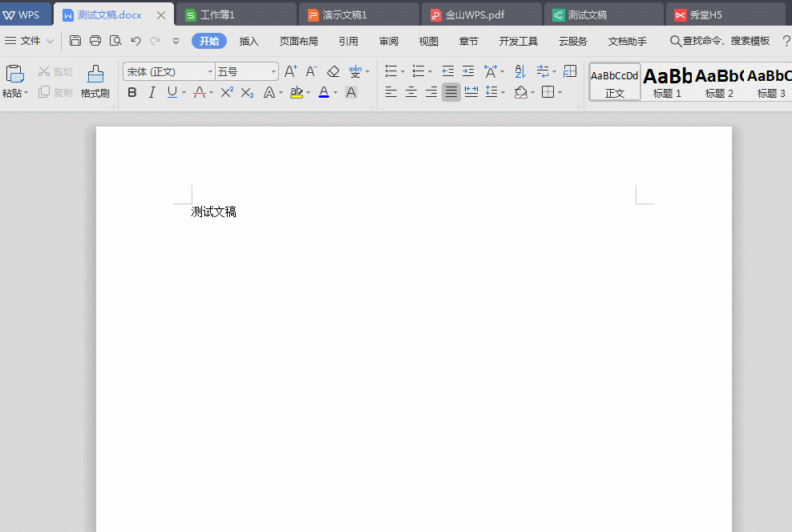792x532 pixels.
Task: Toggle subscript formatting
Action: point(247,93)
